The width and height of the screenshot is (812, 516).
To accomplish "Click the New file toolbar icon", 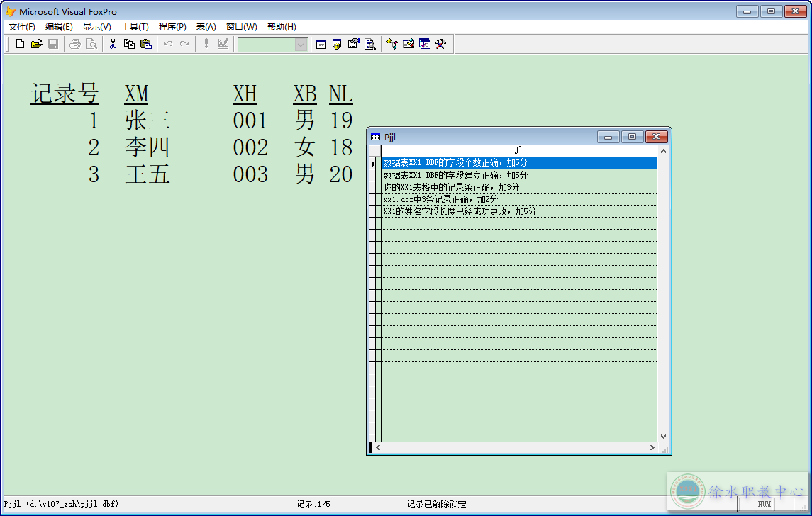I will coord(20,44).
